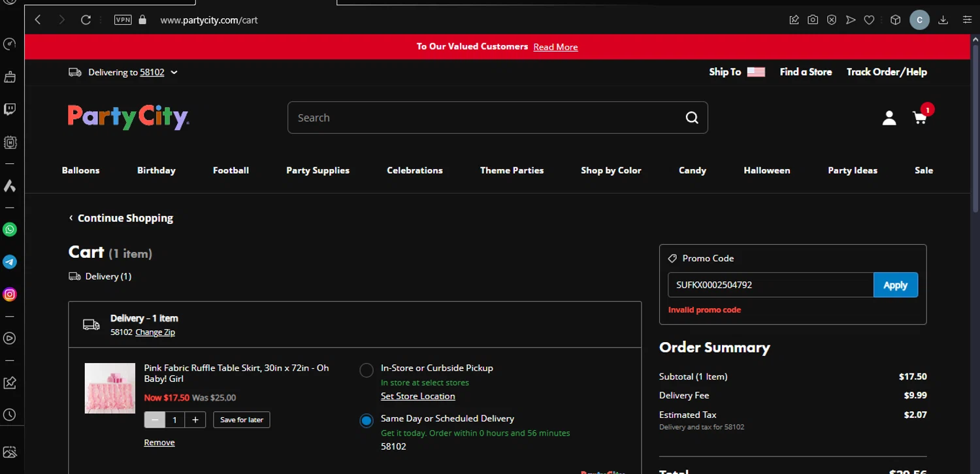This screenshot has height=474, width=980.
Task: Open the shopping cart icon
Action: (920, 118)
